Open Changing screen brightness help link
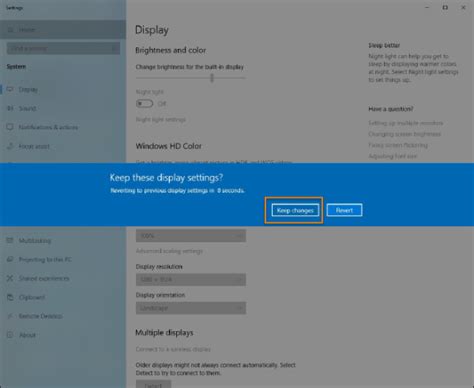474x388 pixels. (405, 134)
